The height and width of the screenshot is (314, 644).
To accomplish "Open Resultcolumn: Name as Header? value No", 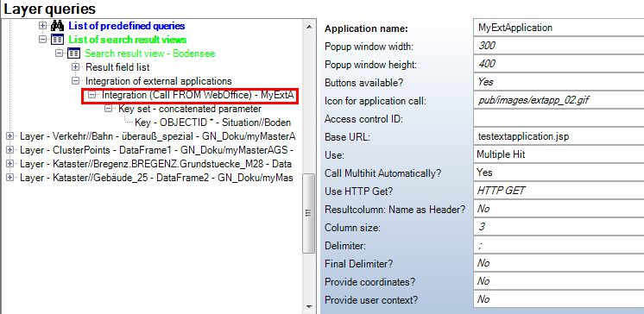I will coord(559,209).
